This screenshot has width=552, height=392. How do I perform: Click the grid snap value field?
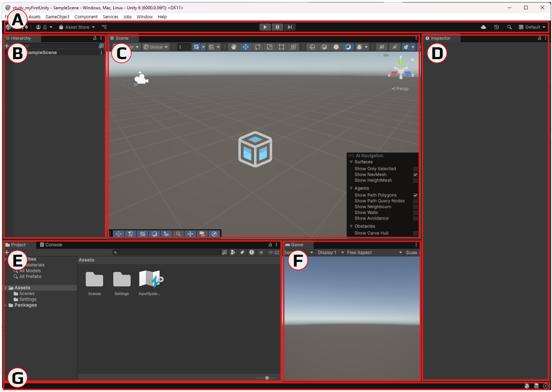click(183, 47)
